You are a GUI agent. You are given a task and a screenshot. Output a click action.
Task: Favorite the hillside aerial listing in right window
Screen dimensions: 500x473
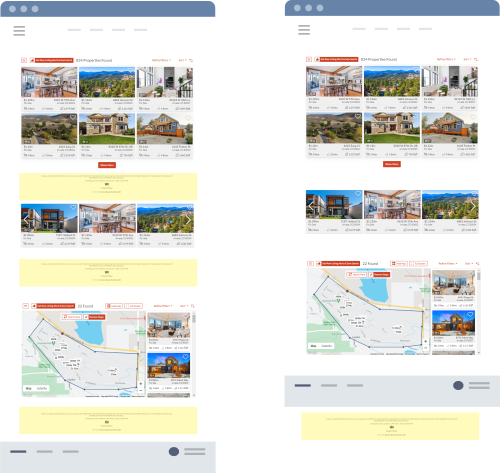coord(358,116)
